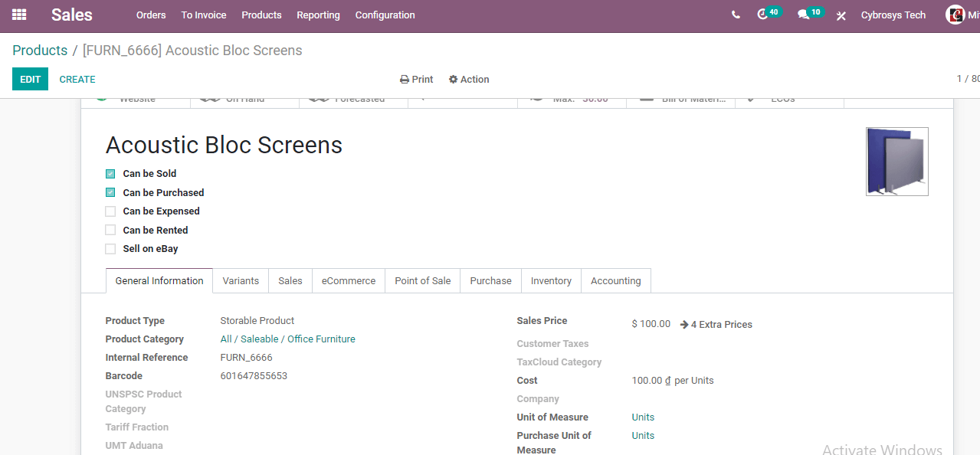Click the [FURN_6666] Acoustic Bloc Screens breadcrumb
This screenshot has width=980, height=455.
192,51
